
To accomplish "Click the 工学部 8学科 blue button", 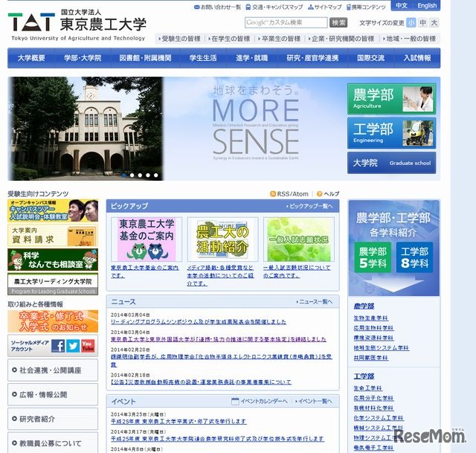I will click(414, 257).
